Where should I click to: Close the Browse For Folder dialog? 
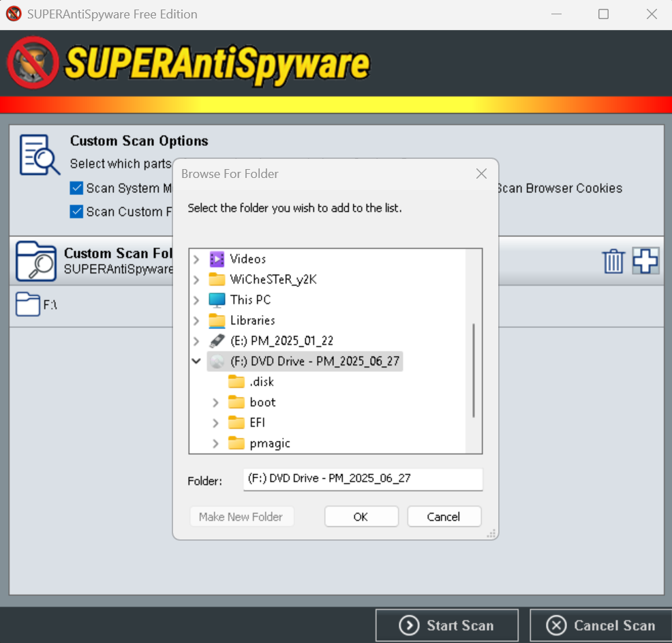(x=481, y=174)
